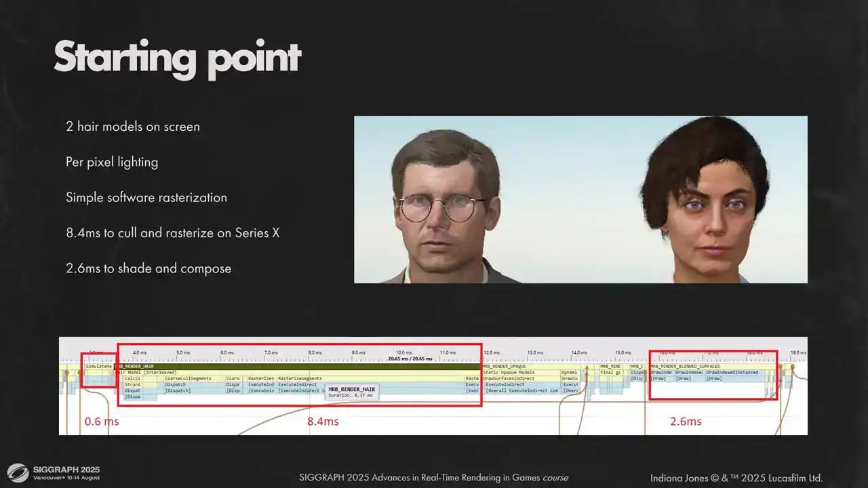
Task: Click the Final gi event block
Action: 610,372
